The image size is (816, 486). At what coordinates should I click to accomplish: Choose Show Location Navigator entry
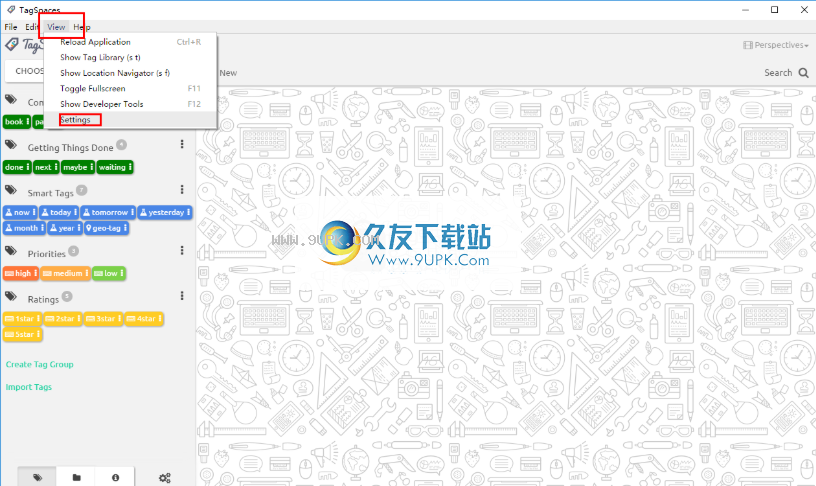coord(130,73)
